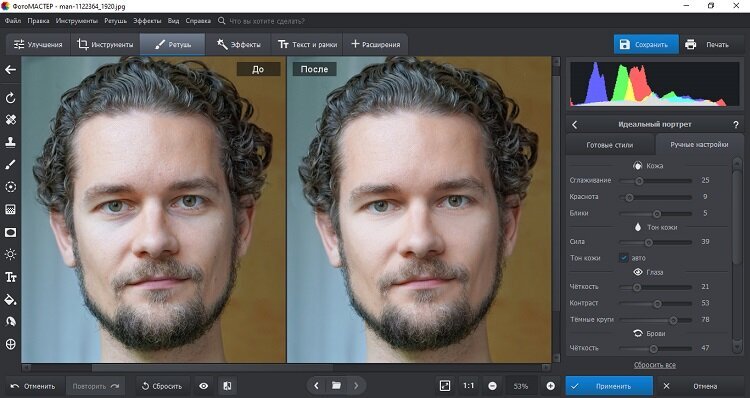Select the stamp tool in sidebar
This screenshot has width=750, height=398.
point(11,142)
